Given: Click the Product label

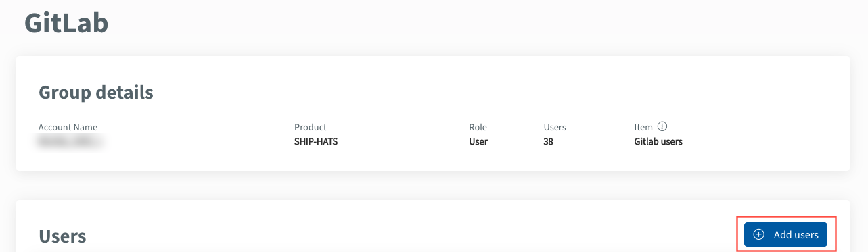Looking at the screenshot, I should click(x=311, y=127).
